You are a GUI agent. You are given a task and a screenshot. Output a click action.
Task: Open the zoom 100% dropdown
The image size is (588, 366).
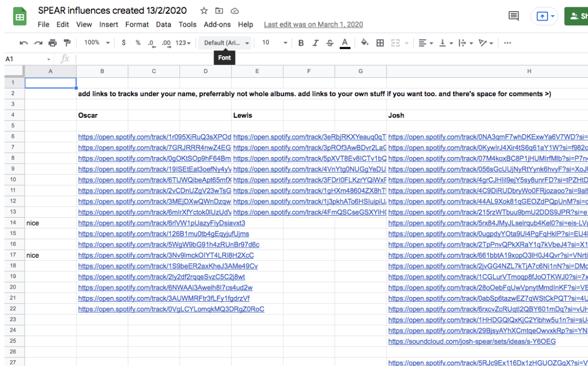coord(97,43)
